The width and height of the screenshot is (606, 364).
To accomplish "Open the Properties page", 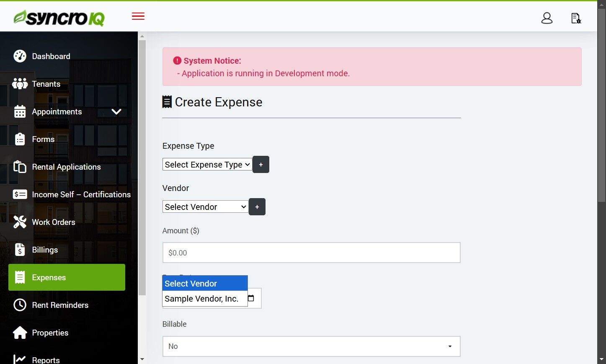I will point(50,333).
